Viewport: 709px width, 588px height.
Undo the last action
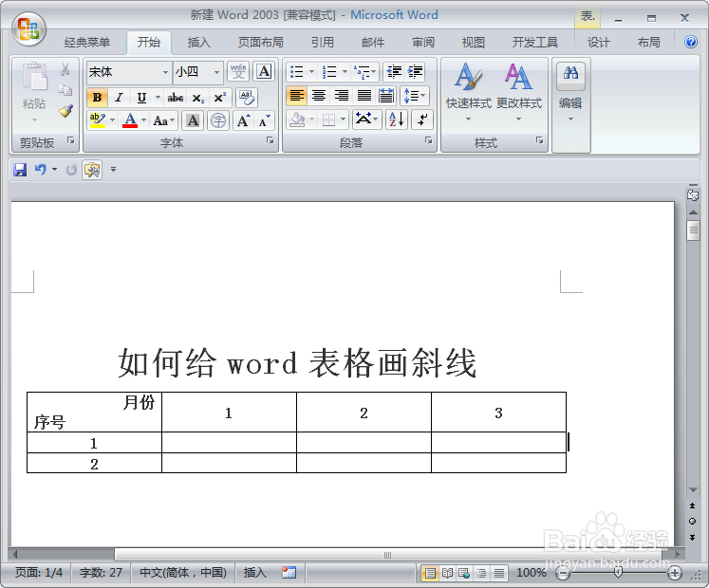pos(41,170)
